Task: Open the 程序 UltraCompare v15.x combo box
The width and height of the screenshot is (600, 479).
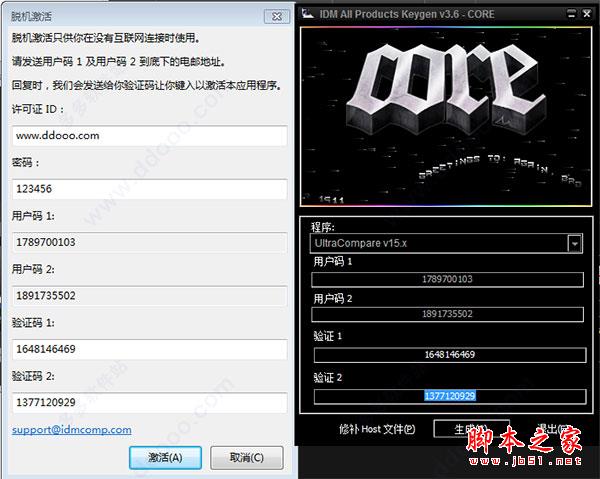Action: click(x=446, y=243)
